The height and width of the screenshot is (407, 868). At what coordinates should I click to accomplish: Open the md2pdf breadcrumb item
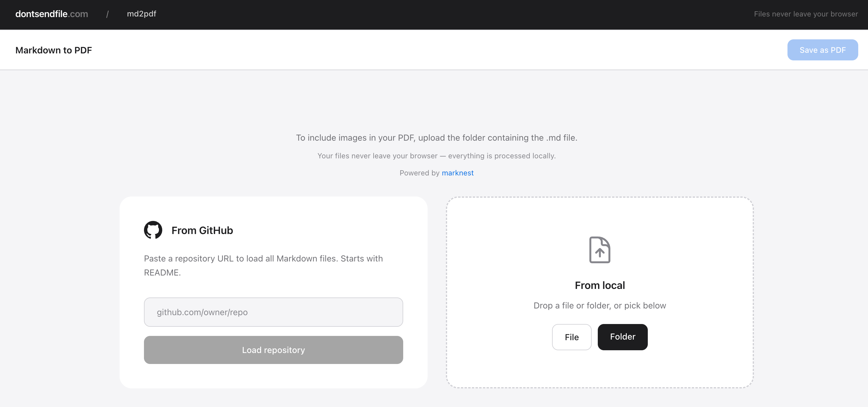[142, 14]
